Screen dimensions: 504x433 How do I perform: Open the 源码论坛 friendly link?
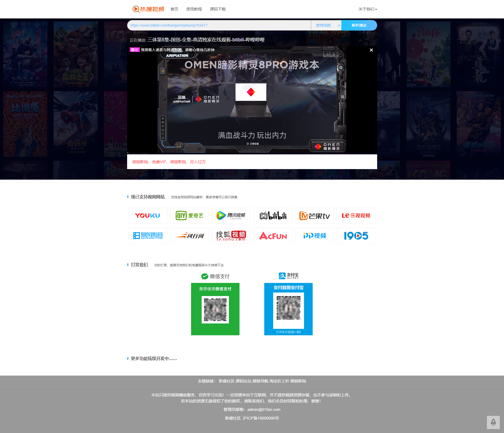[x=243, y=381]
